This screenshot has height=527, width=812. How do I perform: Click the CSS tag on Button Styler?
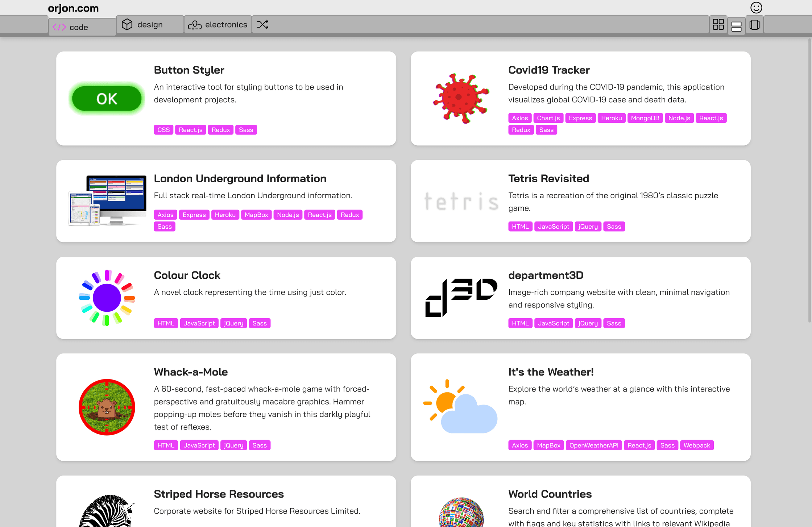[x=163, y=130]
